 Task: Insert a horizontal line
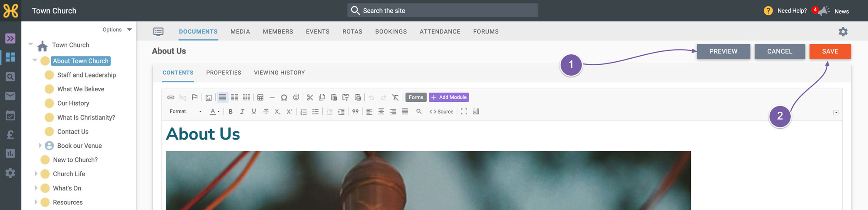pos(272,97)
